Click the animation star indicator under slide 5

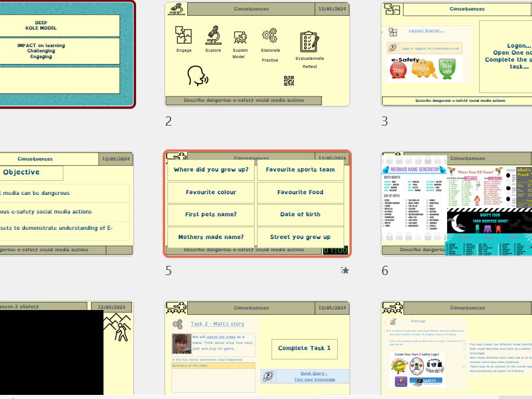[344, 270]
